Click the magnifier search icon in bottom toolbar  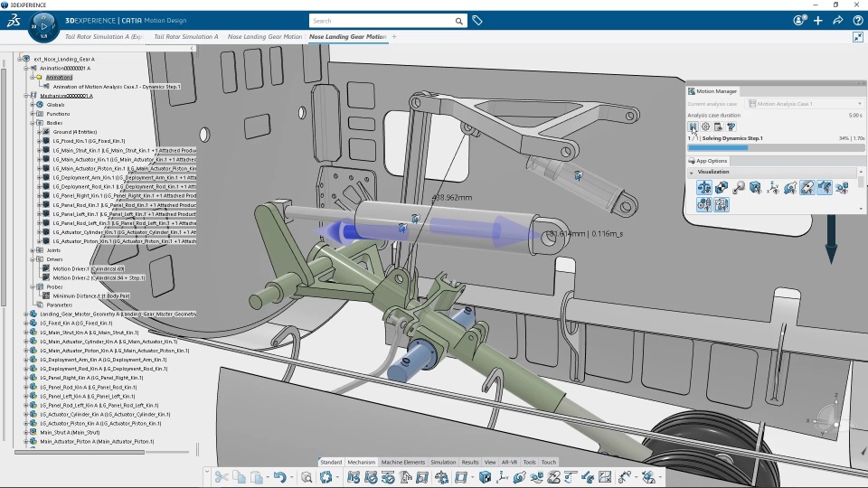coord(307,477)
